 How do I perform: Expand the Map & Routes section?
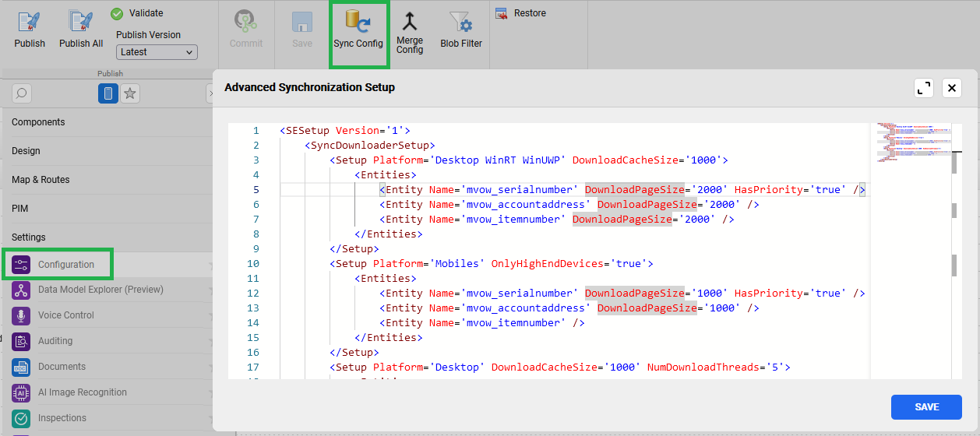(41, 180)
